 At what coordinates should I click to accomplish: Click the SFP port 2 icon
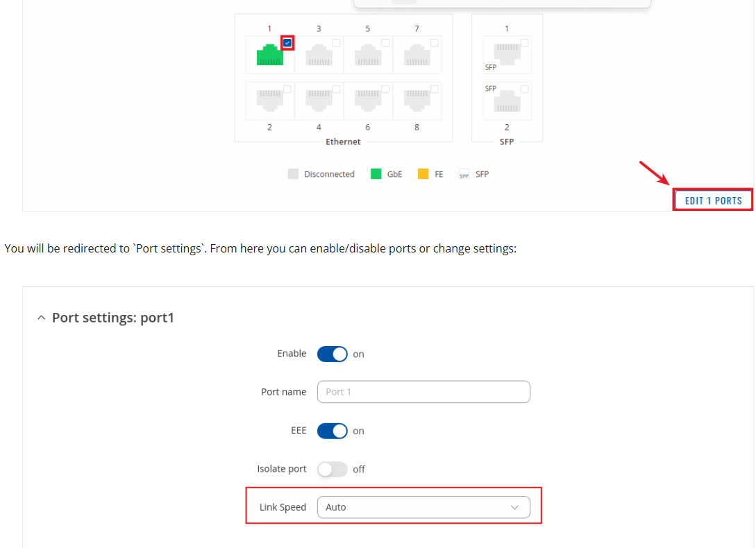tap(507, 101)
